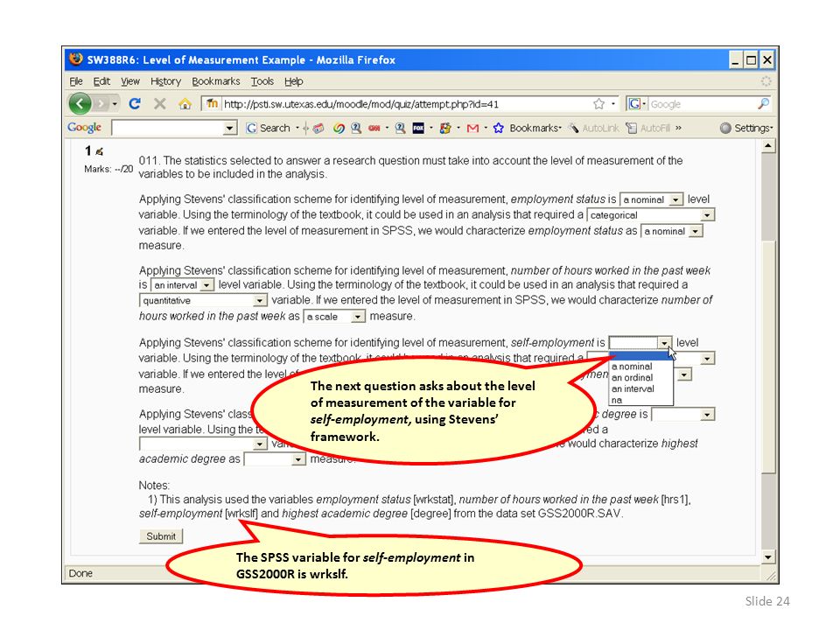Screen dimensions: 840x630
Task: Click the site favicon in the address bar
Action: coord(212,103)
